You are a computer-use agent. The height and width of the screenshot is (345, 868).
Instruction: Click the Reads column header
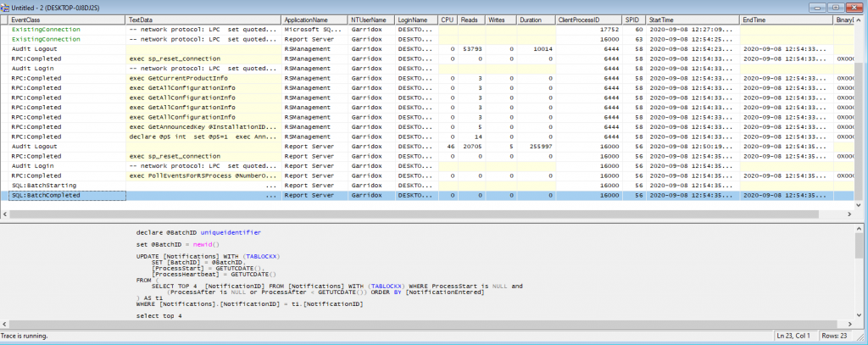click(471, 20)
